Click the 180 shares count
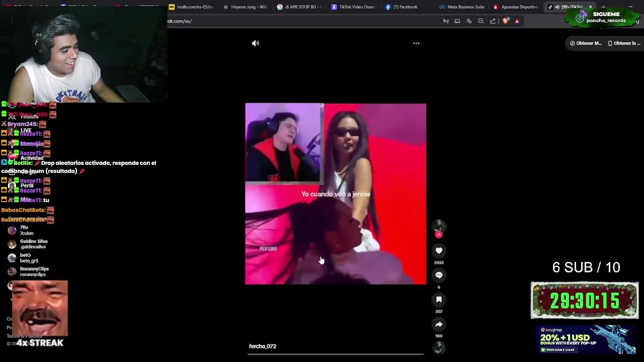Viewport: 644px width, 362px height. pos(439,336)
